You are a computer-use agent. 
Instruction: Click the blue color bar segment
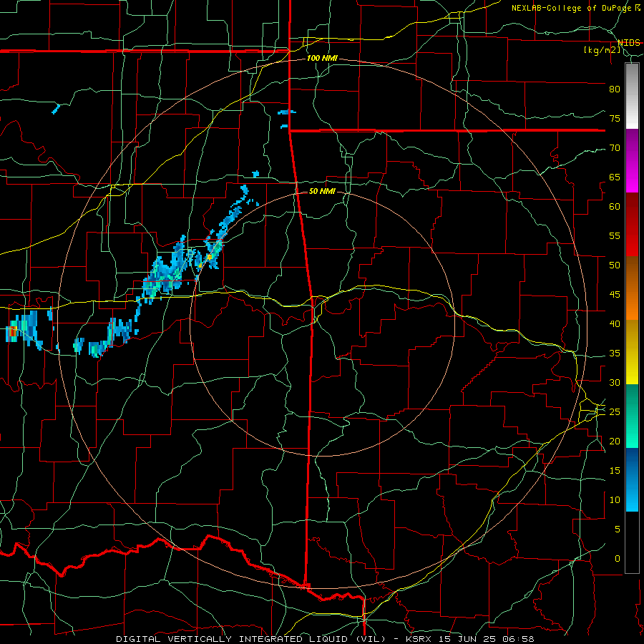632,479
